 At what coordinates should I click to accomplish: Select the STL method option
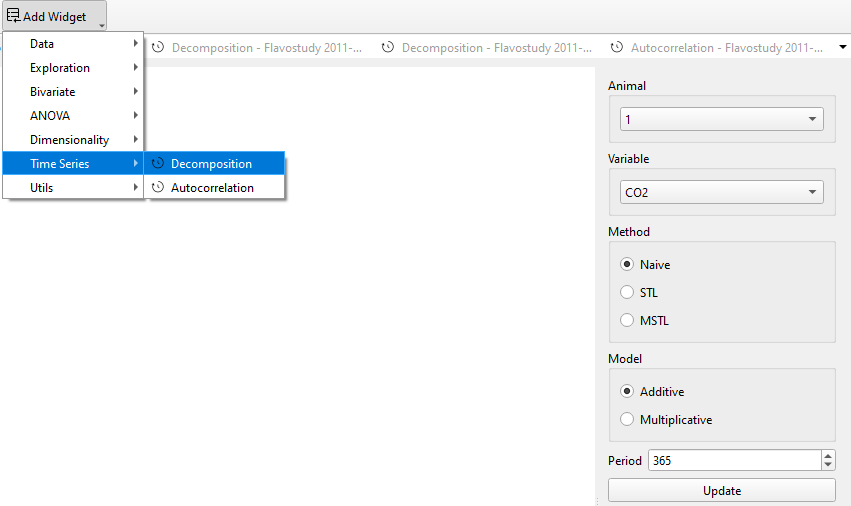coord(628,293)
